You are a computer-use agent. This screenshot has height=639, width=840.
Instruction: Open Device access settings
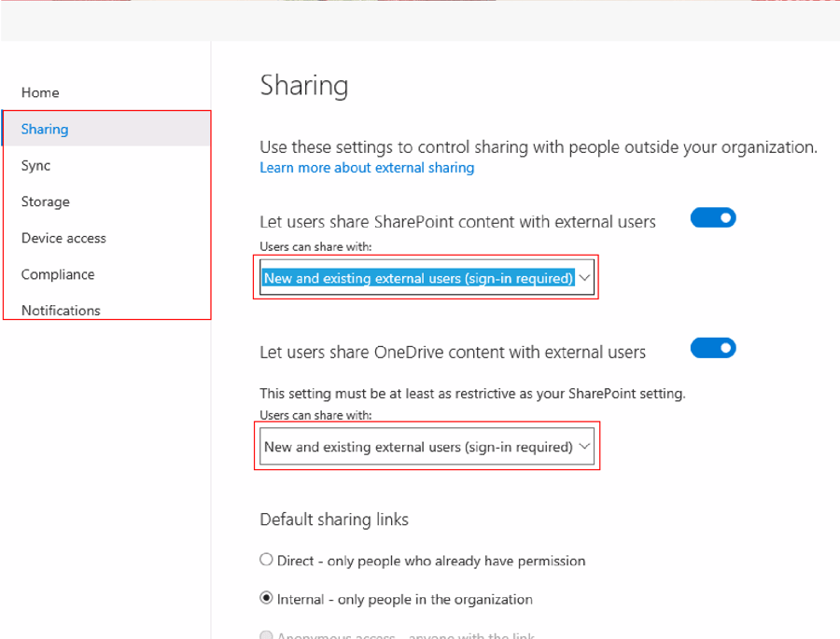[x=63, y=238]
